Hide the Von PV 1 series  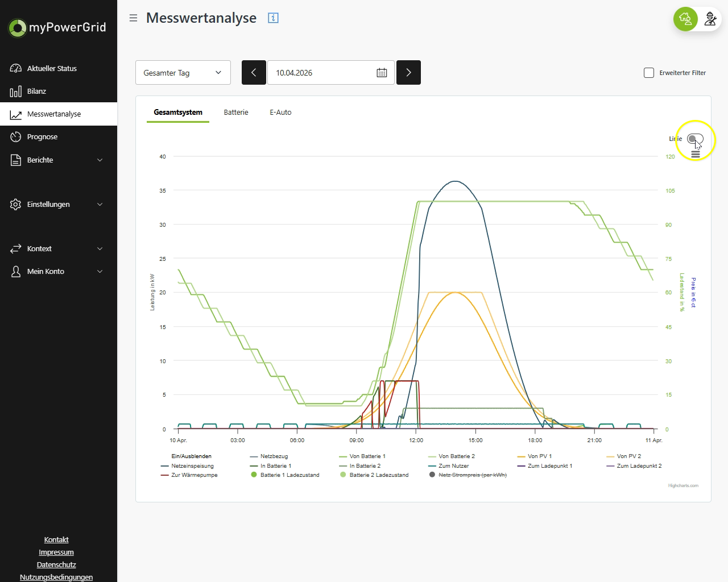(535, 456)
